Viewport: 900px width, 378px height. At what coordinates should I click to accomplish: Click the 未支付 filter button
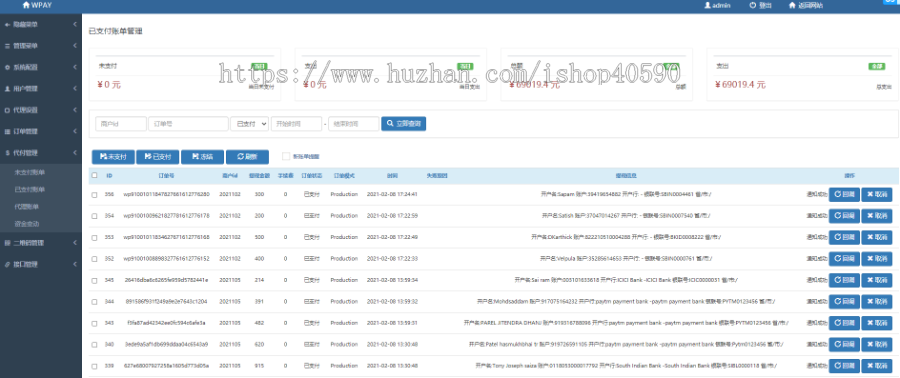[113, 157]
